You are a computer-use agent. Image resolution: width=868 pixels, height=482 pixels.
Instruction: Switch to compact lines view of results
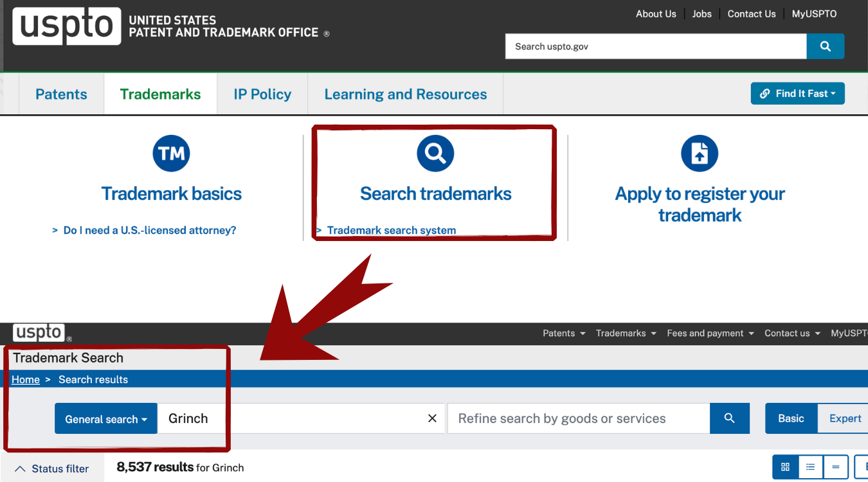836,467
